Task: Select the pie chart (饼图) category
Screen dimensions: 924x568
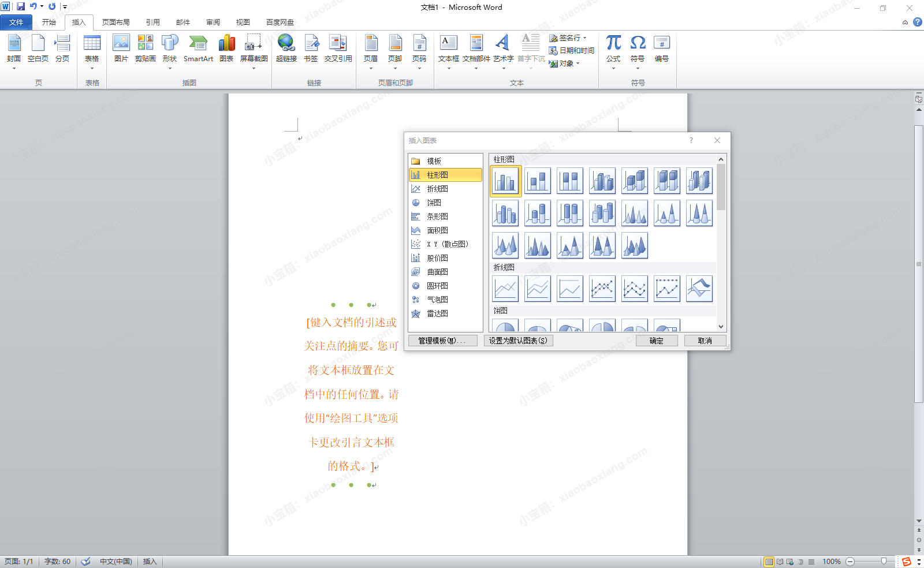Action: click(434, 203)
